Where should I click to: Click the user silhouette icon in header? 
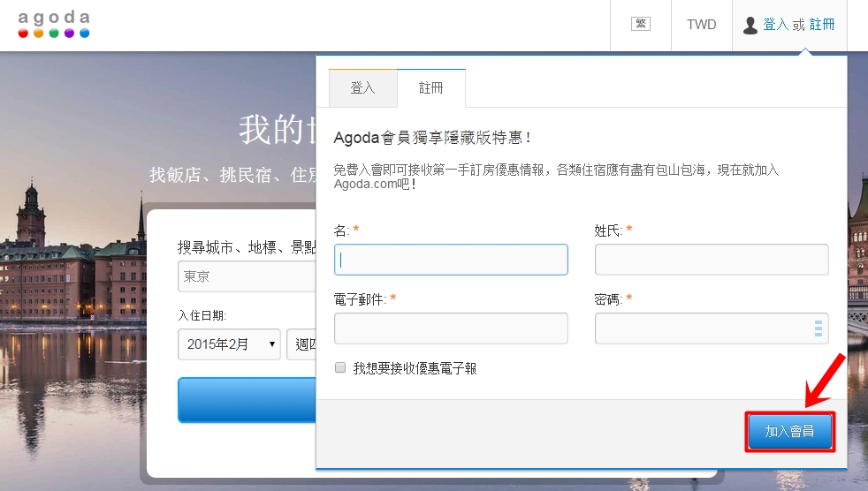point(750,26)
